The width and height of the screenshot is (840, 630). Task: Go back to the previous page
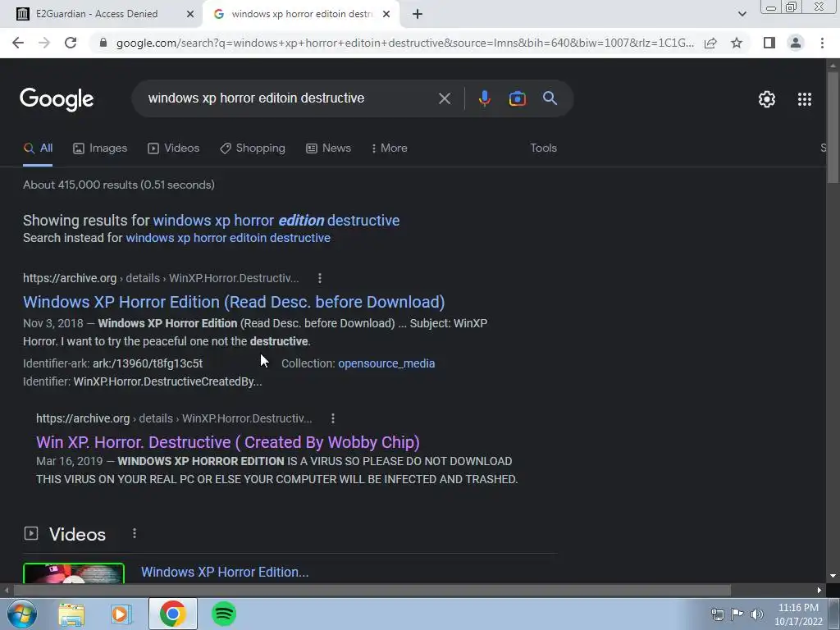[x=18, y=43]
